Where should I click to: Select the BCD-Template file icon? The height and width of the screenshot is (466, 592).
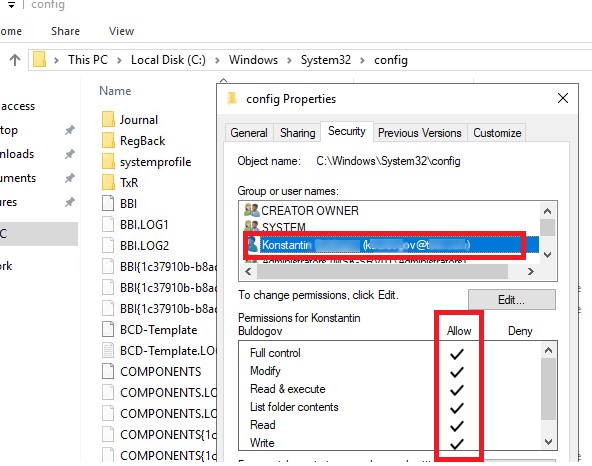point(108,329)
